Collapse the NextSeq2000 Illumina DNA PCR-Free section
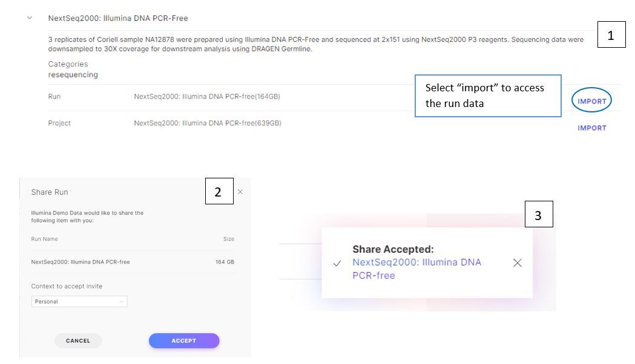The height and width of the screenshot is (364, 635). tap(30, 18)
